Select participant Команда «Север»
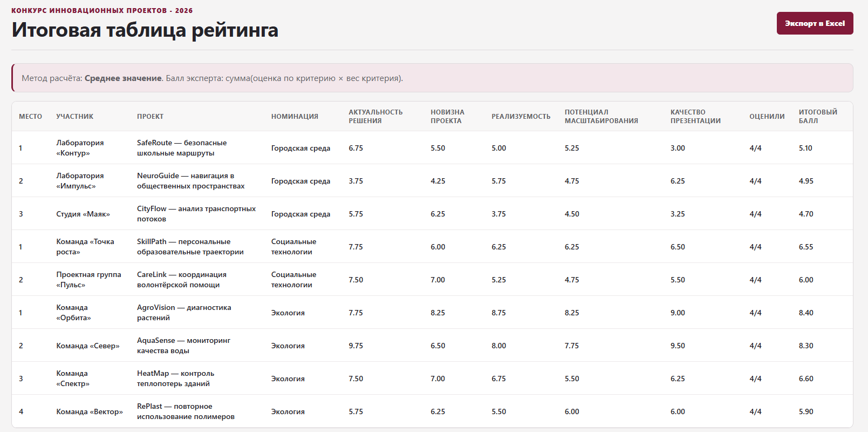This screenshot has width=868, height=432. (88, 346)
